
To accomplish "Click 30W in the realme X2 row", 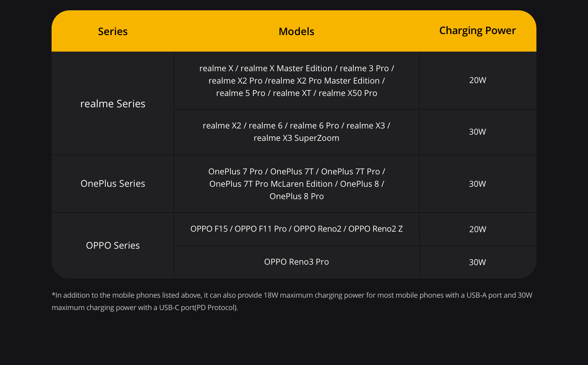I will (x=477, y=132).
